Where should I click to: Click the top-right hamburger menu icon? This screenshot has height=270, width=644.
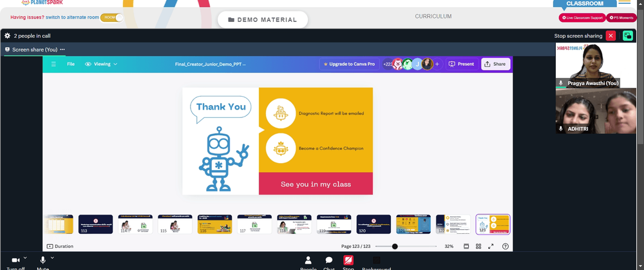click(x=624, y=2)
